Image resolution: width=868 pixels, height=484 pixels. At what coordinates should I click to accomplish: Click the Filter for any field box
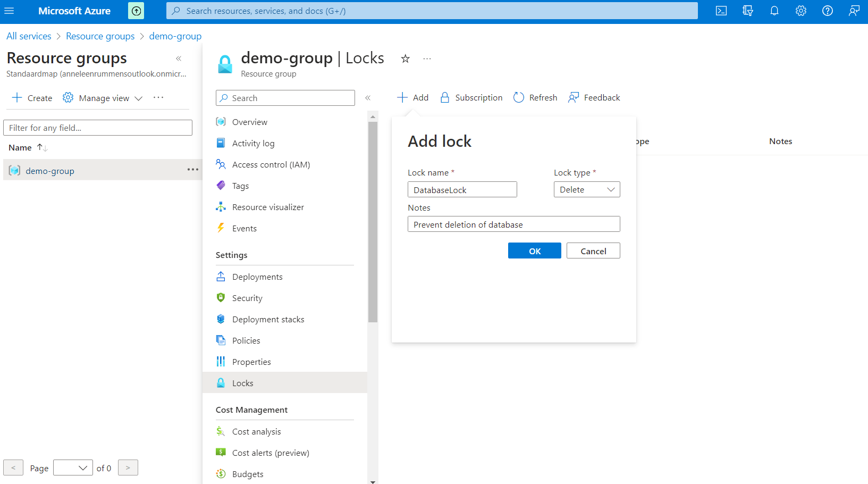[98, 128]
